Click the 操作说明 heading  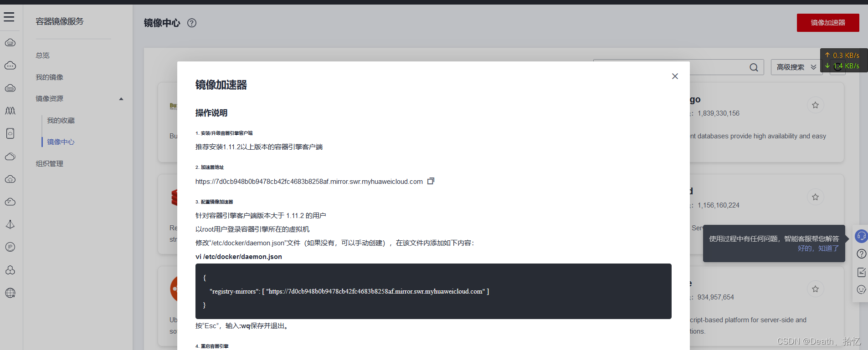coord(211,113)
